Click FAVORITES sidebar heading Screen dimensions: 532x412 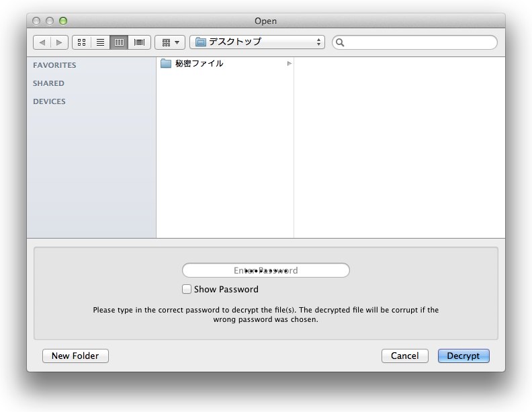(x=54, y=65)
